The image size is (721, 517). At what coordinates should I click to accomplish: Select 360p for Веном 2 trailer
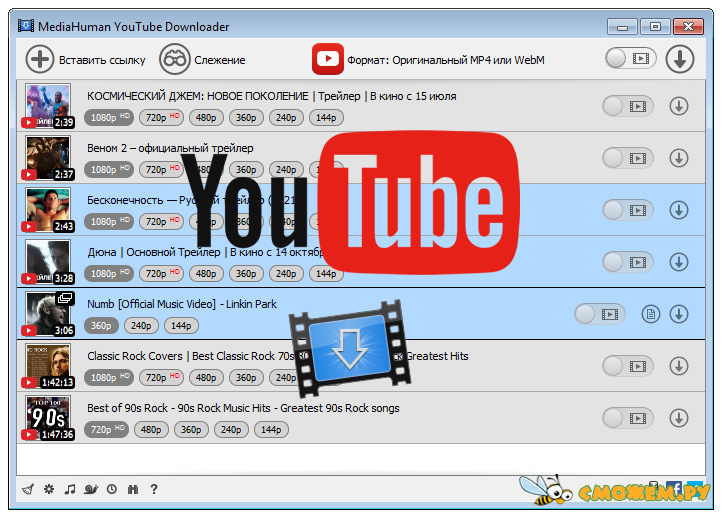246,170
